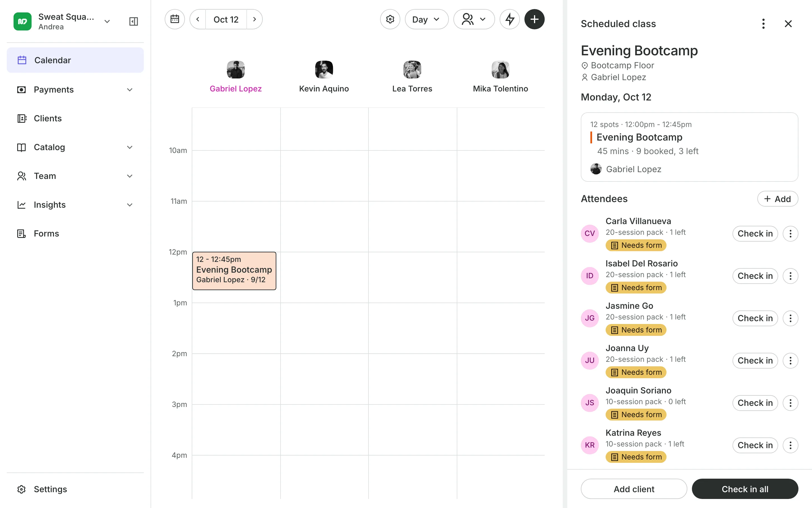Click the Add client button
This screenshot has height=508, width=812.
click(634, 489)
